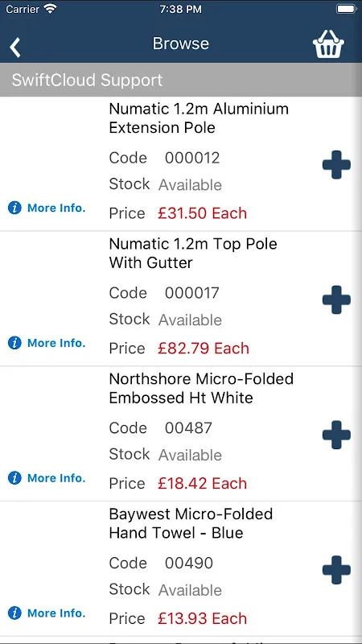362x644 pixels.
Task: Tap the Browse title in navigation bar
Action: coord(180,43)
